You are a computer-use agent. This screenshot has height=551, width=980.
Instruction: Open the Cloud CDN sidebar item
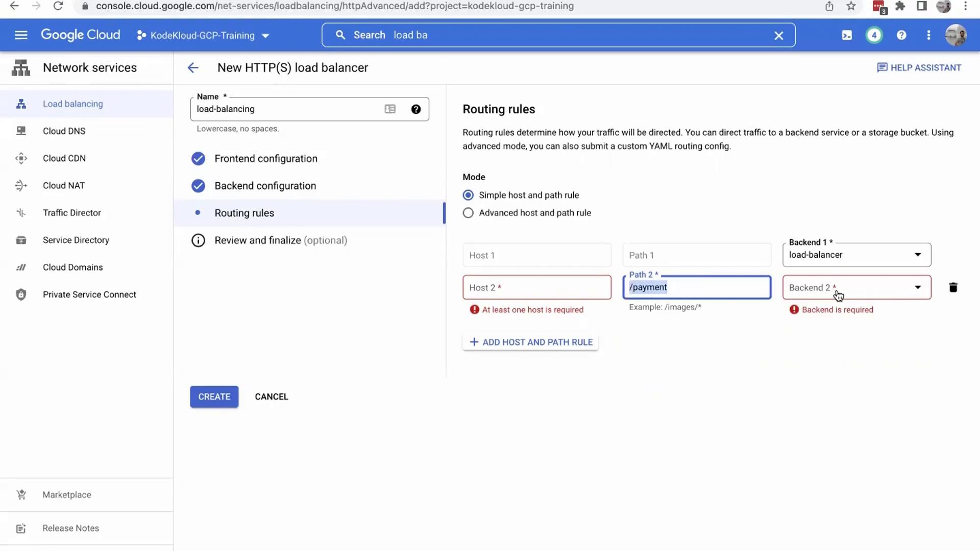(64, 159)
